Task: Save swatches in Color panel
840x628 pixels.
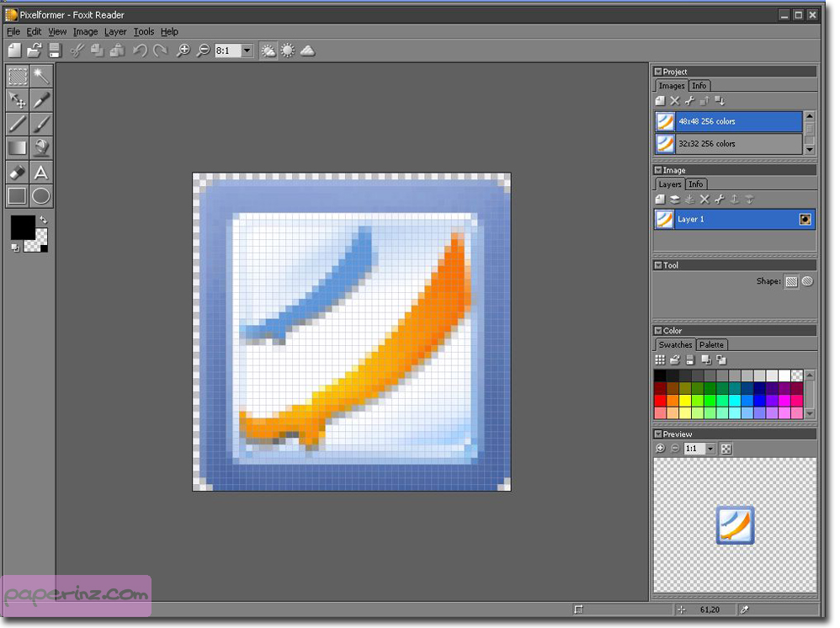Action: pos(690,360)
